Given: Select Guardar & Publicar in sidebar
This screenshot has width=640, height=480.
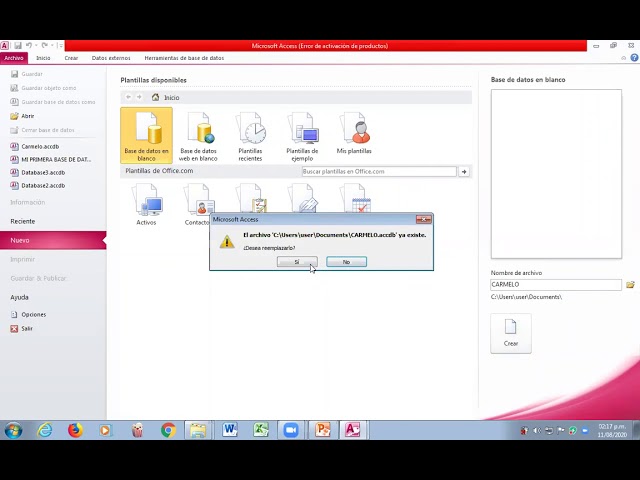Looking at the screenshot, I should [39, 278].
